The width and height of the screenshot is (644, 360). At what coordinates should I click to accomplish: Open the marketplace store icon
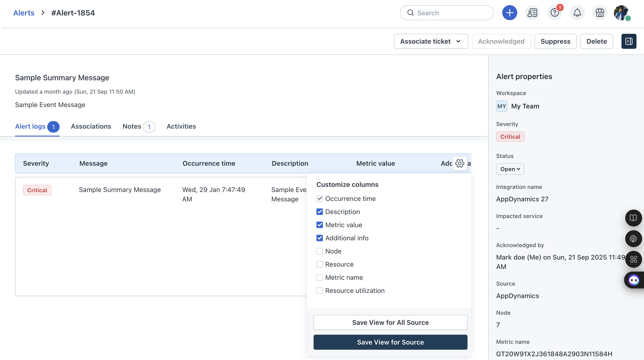[599, 13]
